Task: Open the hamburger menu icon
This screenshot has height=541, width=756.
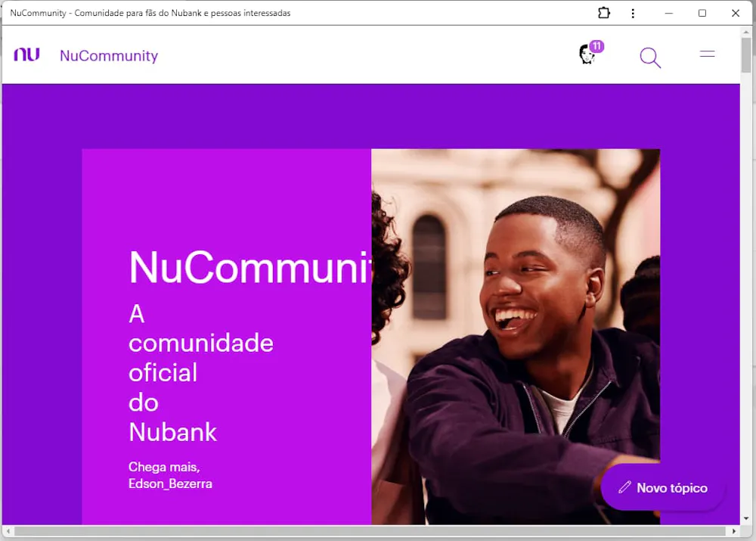Action: (707, 54)
